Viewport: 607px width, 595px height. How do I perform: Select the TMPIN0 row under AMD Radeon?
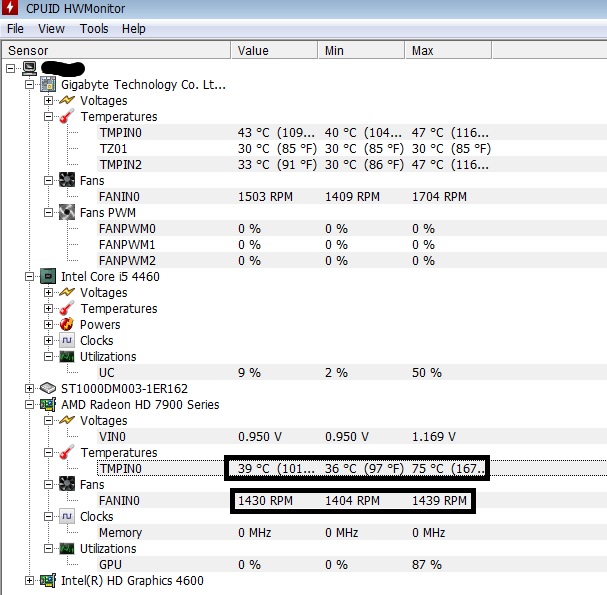120,469
